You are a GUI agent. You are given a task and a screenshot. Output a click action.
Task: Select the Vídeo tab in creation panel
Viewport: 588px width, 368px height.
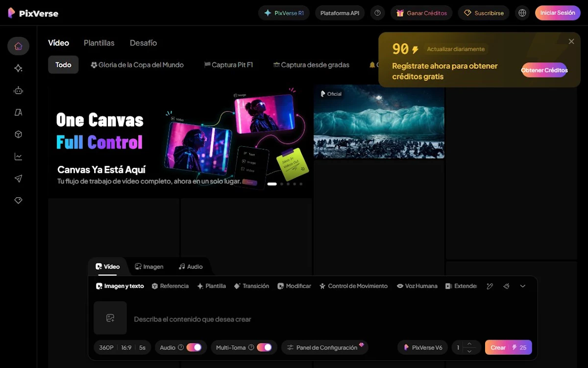pyautogui.click(x=108, y=266)
